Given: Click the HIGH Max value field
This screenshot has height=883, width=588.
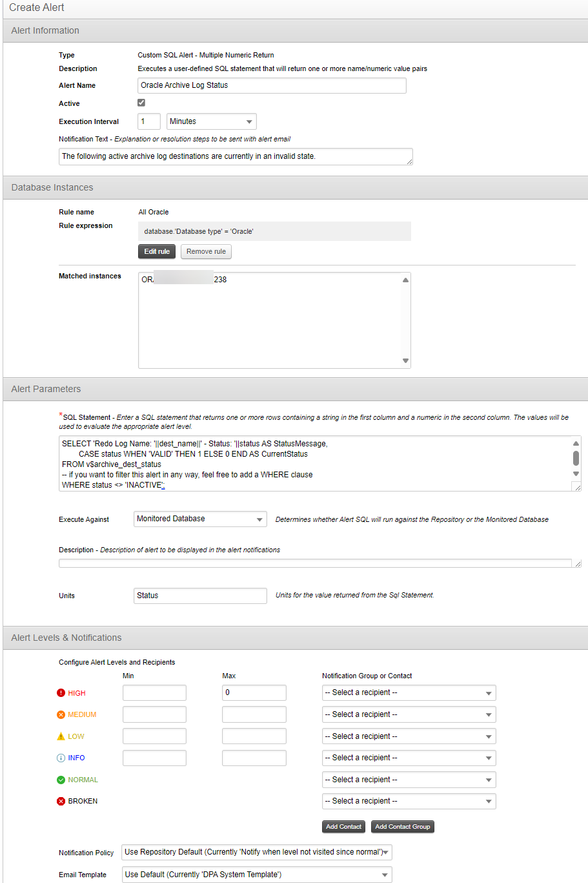Looking at the screenshot, I should tap(254, 692).
